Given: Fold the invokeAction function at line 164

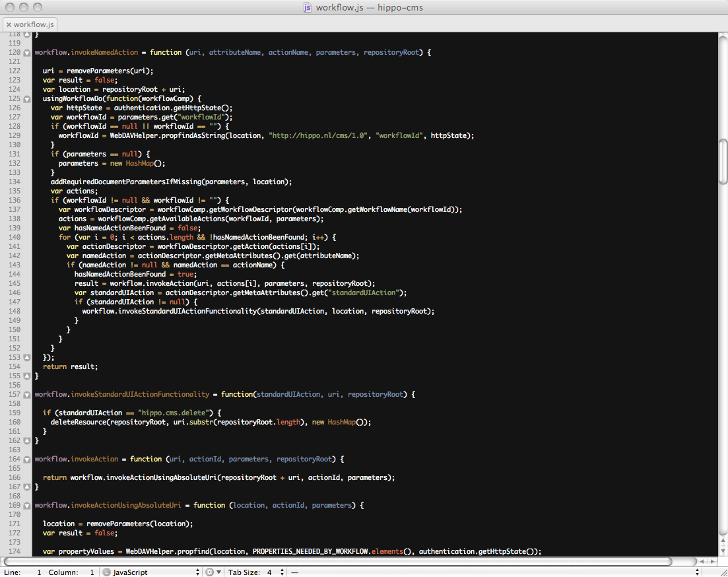Looking at the screenshot, I should pyautogui.click(x=27, y=459).
